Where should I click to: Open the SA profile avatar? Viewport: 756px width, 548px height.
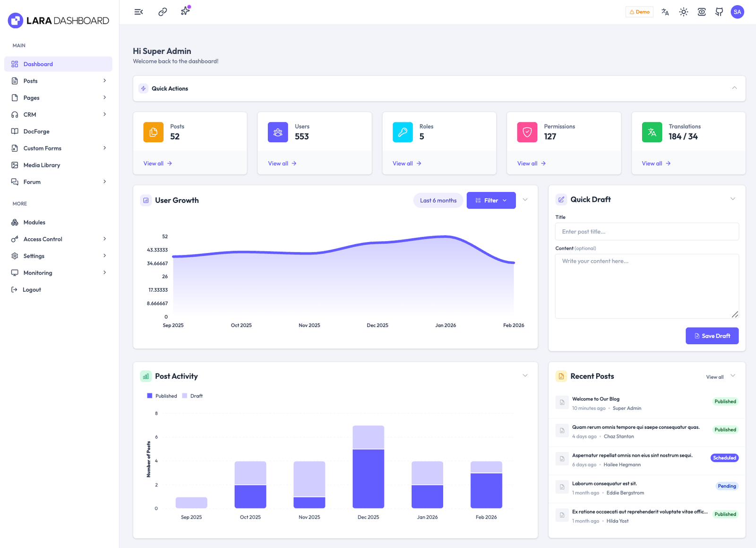click(x=737, y=11)
